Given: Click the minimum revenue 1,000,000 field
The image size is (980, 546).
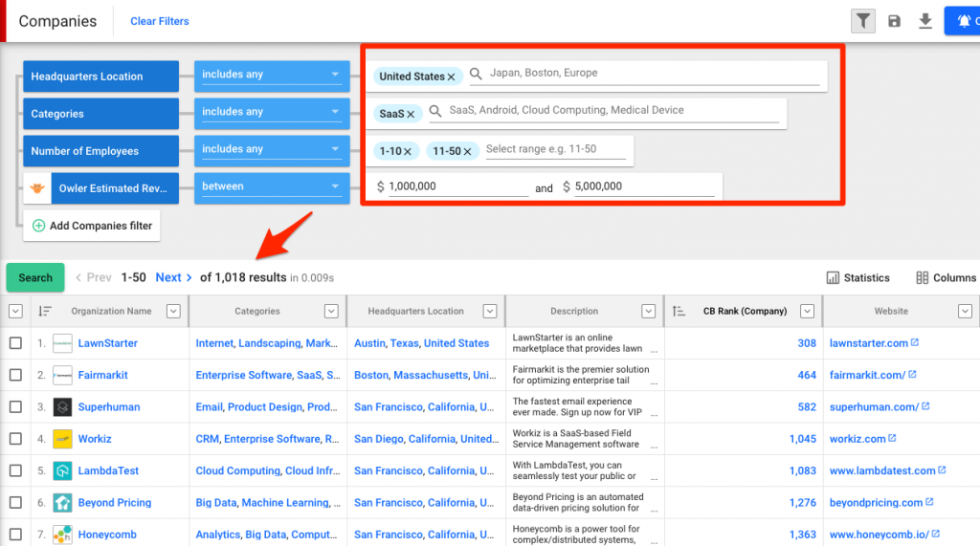Looking at the screenshot, I should coord(458,186).
